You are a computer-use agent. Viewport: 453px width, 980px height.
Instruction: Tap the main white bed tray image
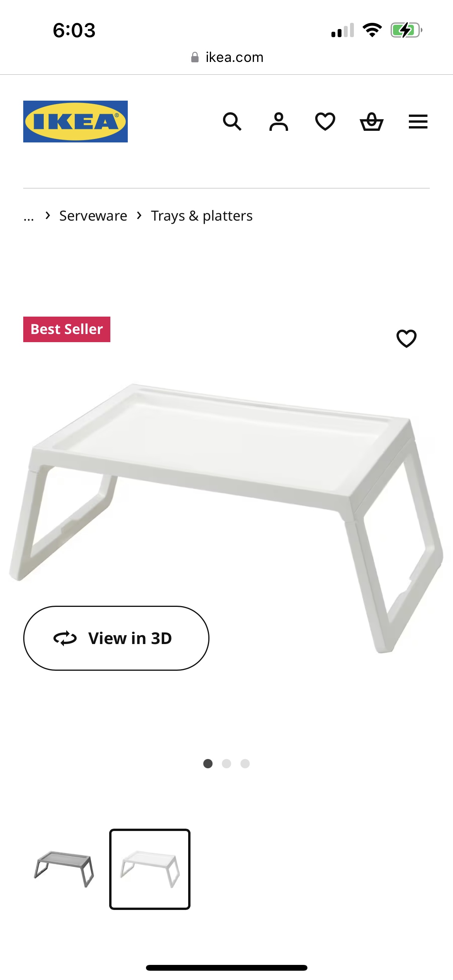(x=226, y=519)
